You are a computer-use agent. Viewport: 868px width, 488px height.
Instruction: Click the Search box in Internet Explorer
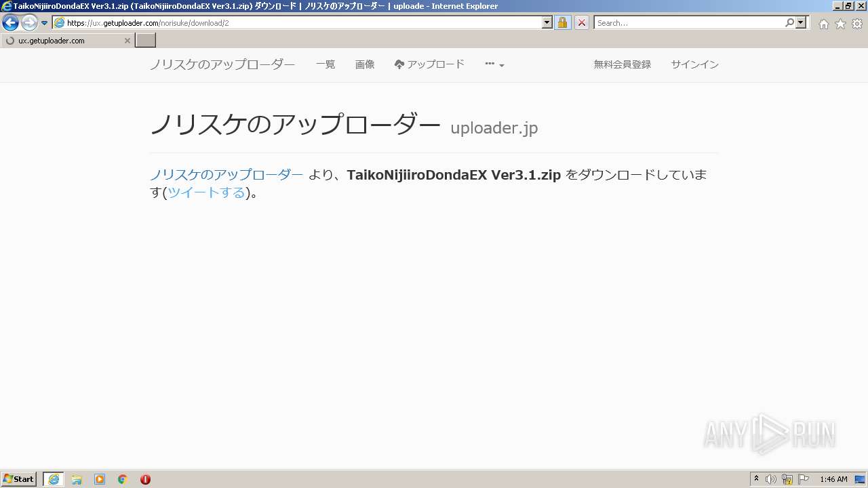click(689, 23)
